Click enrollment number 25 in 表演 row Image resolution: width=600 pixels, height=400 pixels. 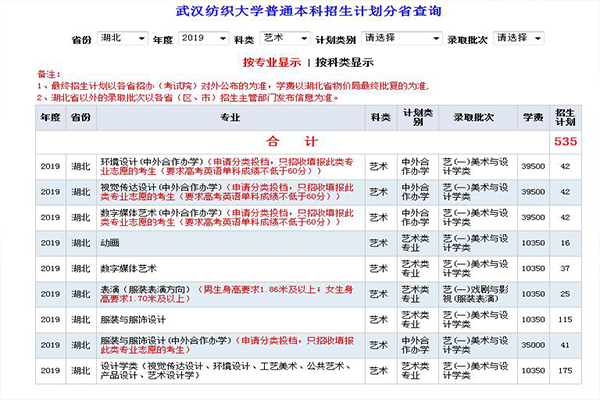point(565,294)
